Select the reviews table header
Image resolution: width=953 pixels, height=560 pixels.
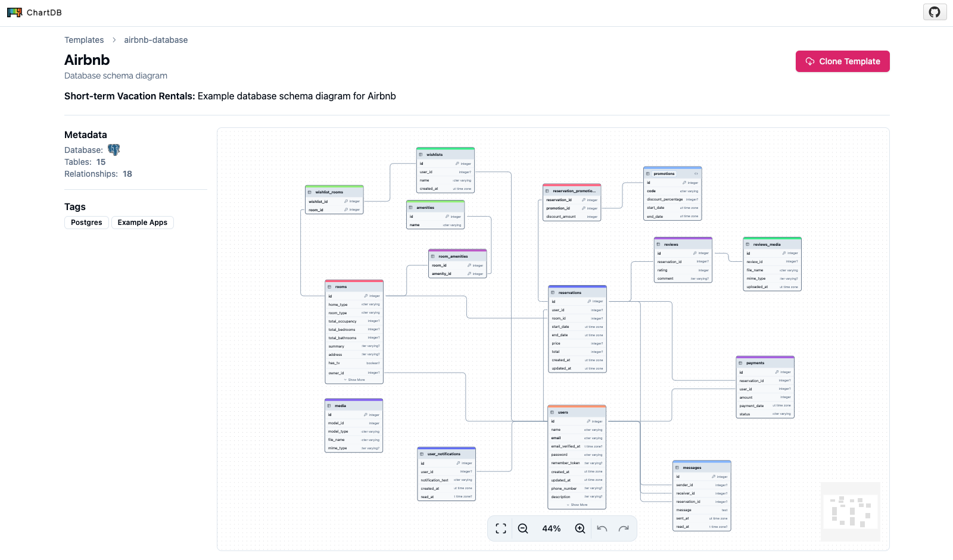click(683, 245)
